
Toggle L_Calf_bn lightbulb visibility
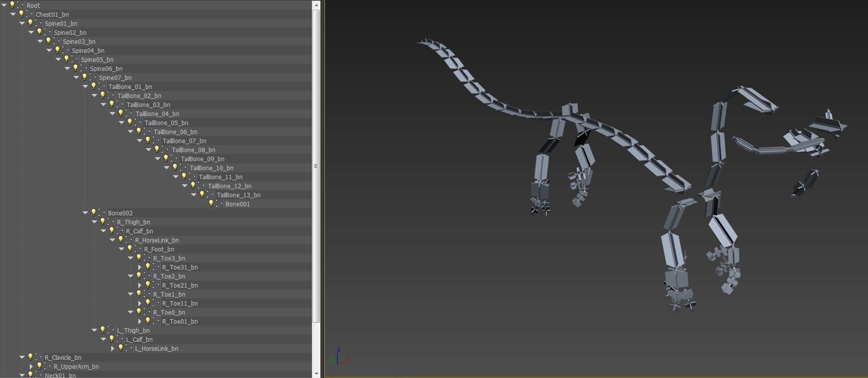[112, 339]
